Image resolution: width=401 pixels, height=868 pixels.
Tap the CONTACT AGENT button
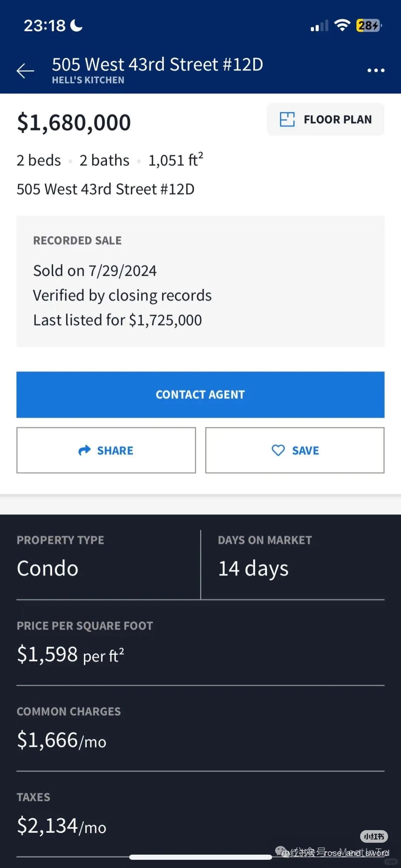click(200, 395)
